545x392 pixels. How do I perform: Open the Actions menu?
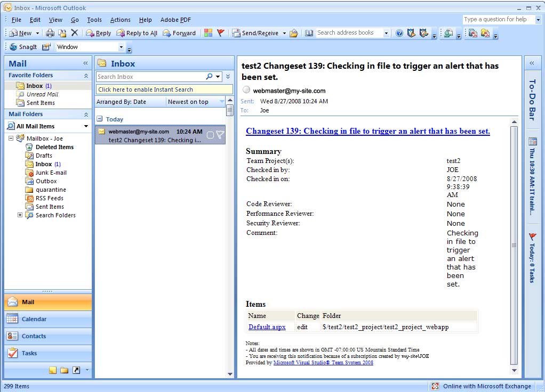pos(121,20)
